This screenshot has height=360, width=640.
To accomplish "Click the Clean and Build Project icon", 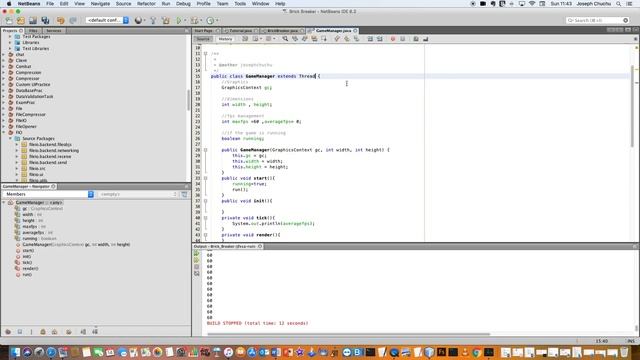I will click(165, 20).
